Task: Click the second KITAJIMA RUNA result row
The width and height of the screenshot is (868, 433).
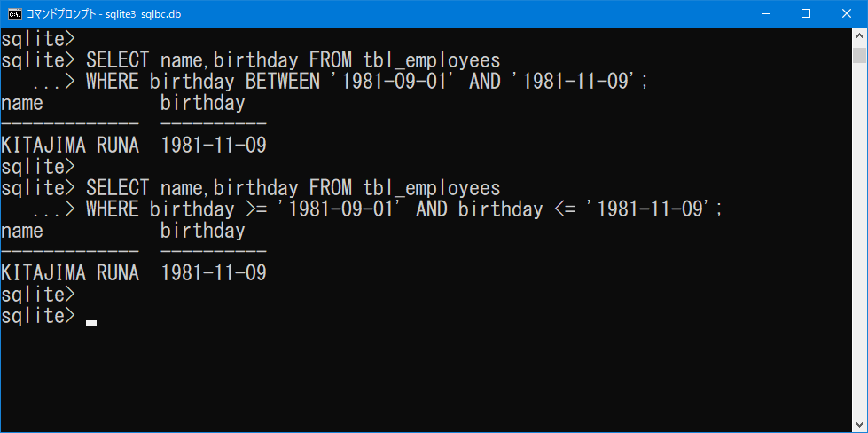Action: point(133,273)
